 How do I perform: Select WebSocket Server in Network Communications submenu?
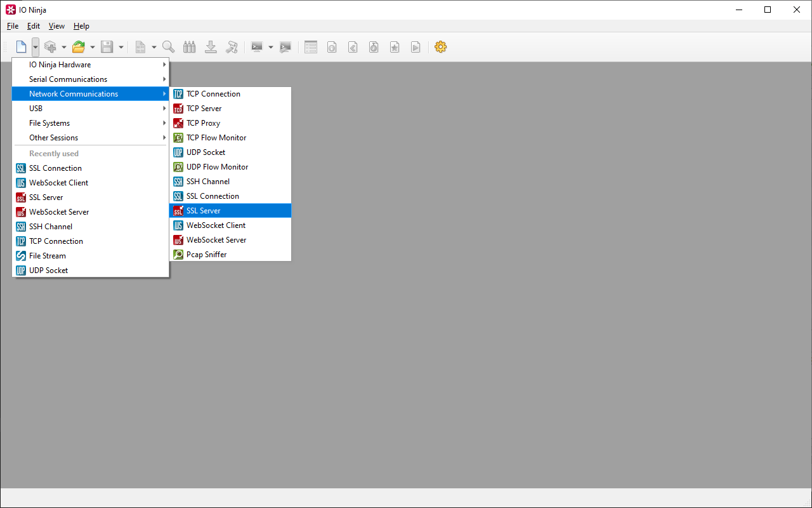click(x=230, y=240)
